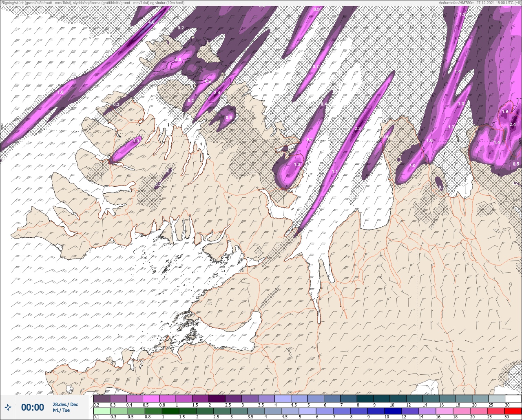
Task: Pick the steel blue 6 swatch in the upper legend
Action: click(332, 398)
